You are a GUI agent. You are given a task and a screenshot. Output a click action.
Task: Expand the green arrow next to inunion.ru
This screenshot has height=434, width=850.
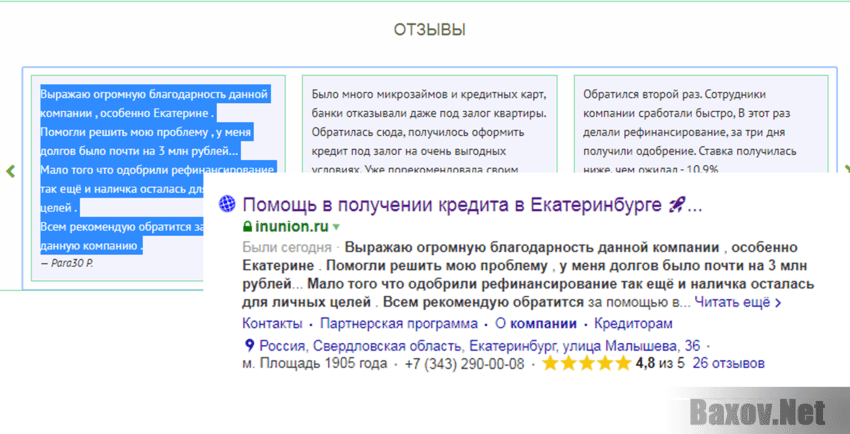tap(337, 227)
